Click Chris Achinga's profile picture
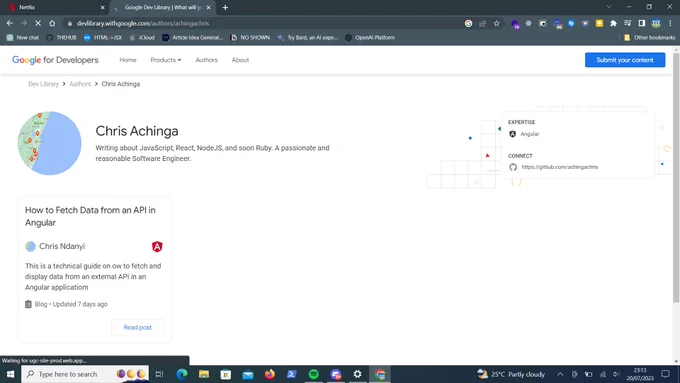The width and height of the screenshot is (680, 383). tap(49, 143)
